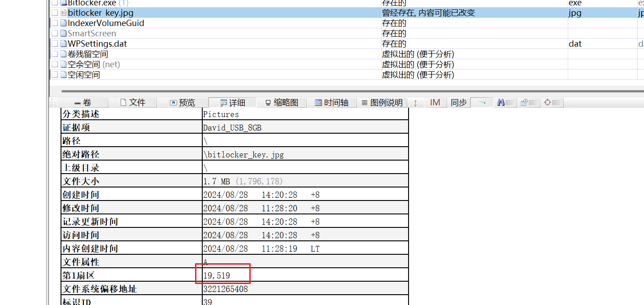This screenshot has height=305, width=644.
Task: Select the 缩略图 thumbnails tab
Action: (x=282, y=103)
